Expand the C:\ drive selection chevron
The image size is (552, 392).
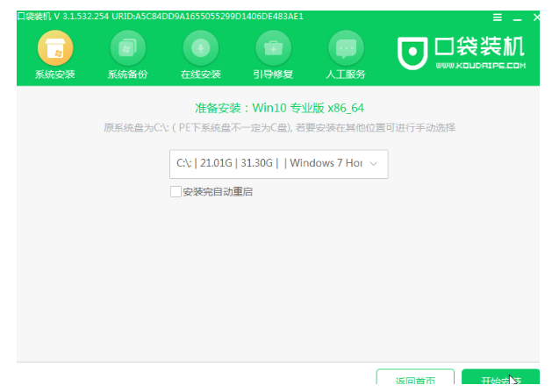coord(375,164)
